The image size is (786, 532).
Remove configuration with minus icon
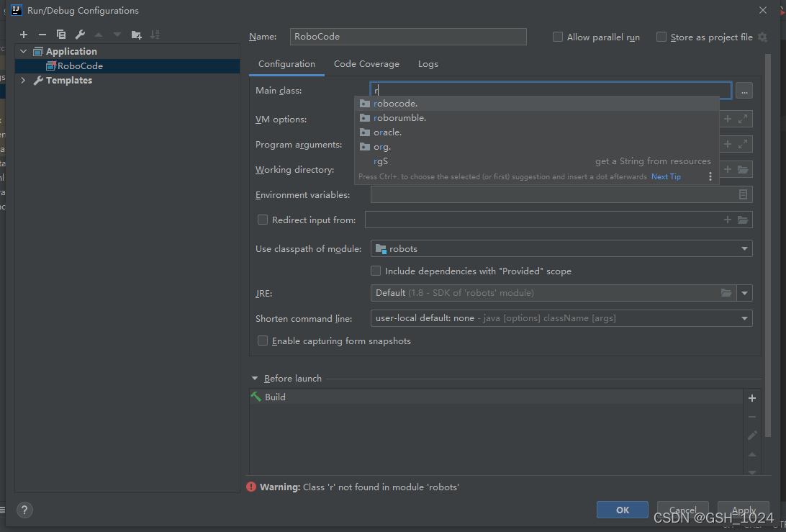tap(42, 35)
